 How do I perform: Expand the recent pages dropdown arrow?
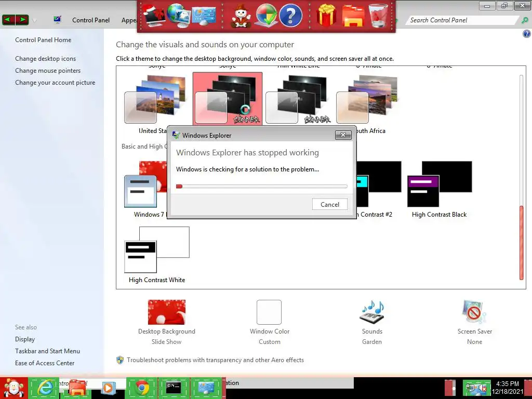34,20
